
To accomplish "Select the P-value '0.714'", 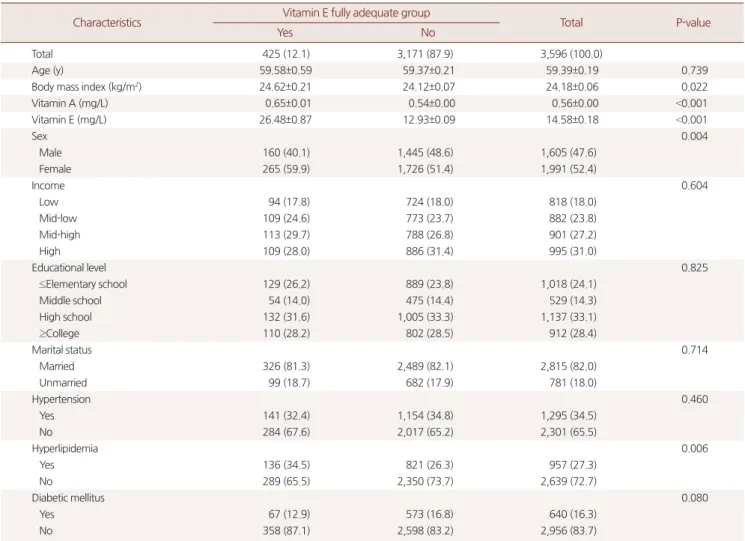I will click(x=695, y=350).
